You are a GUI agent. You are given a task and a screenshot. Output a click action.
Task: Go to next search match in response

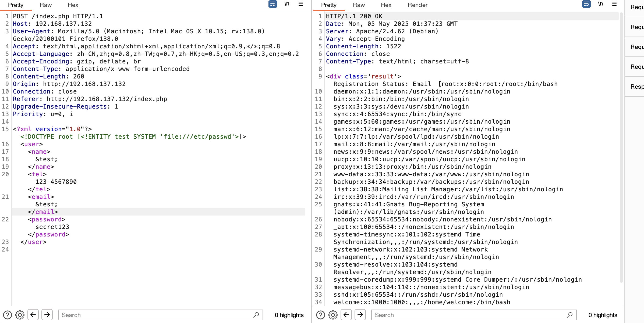coord(360,315)
